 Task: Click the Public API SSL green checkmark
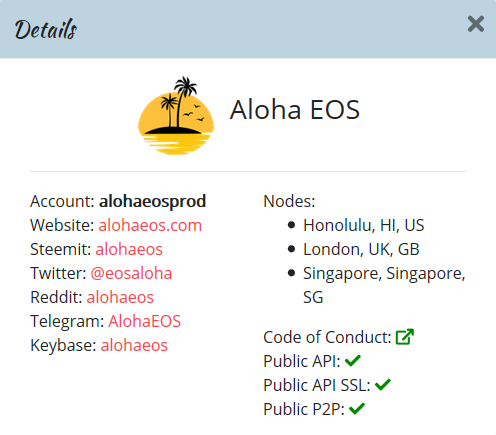point(383,385)
